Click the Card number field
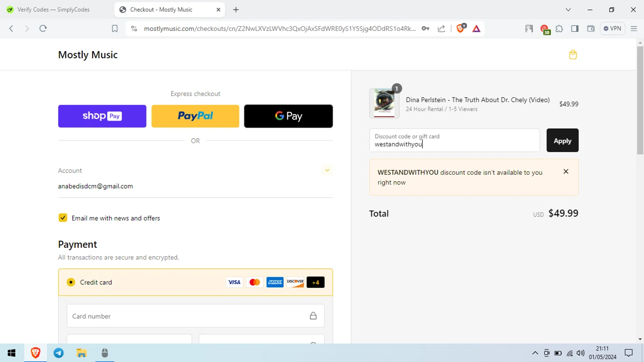 click(x=195, y=316)
